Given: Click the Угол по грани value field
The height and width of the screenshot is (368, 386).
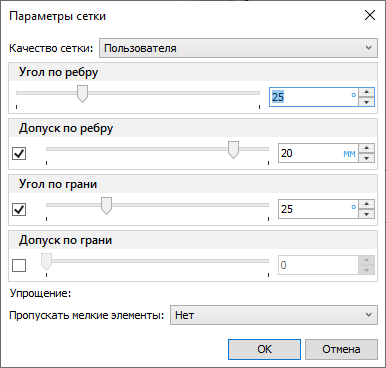Looking at the screenshot, I should [318, 209].
